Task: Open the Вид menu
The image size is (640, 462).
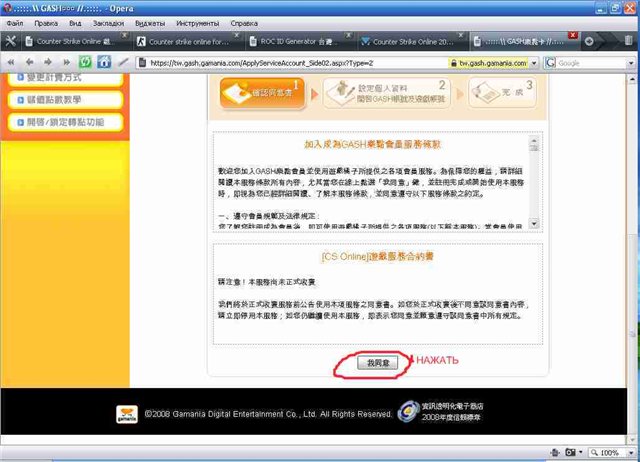Action: 75,23
